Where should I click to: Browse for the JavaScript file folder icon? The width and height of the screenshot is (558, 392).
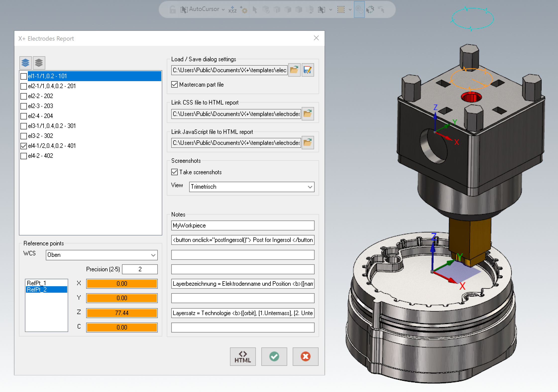point(308,143)
